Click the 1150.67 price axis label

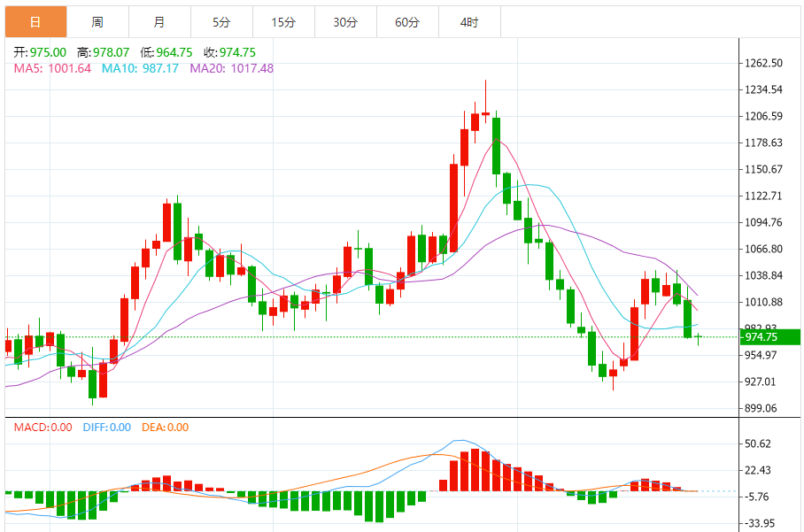pos(763,169)
